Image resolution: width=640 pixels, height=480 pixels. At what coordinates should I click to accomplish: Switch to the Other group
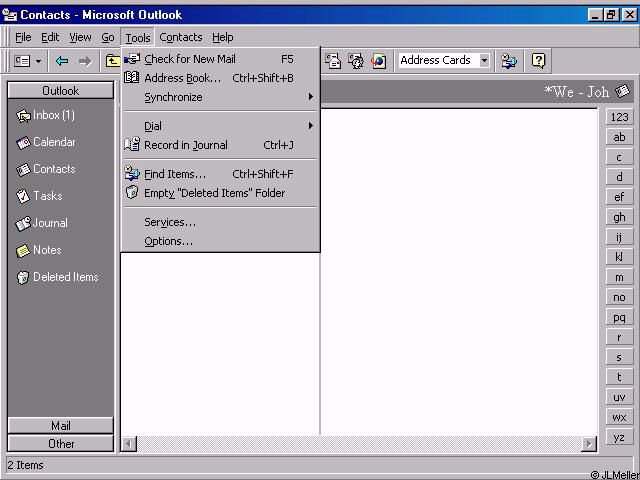click(x=60, y=444)
